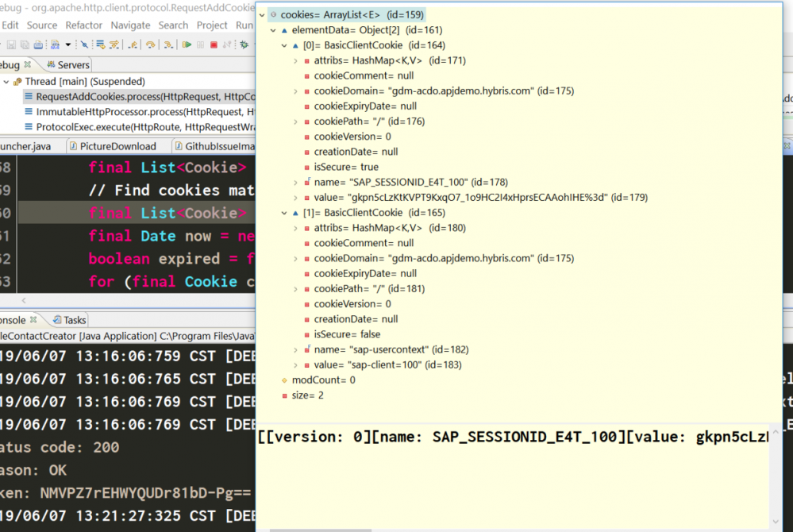This screenshot has width=793, height=532.
Task: Click the Disconnect toolbar icon
Action: (227, 45)
